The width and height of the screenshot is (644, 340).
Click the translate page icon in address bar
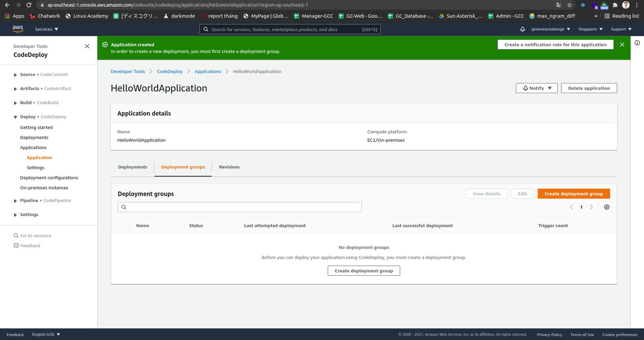click(x=559, y=5)
